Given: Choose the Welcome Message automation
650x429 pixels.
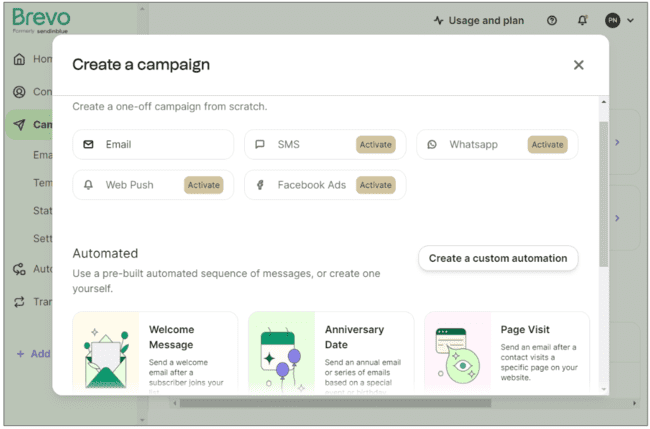Looking at the screenshot, I should click(155, 352).
